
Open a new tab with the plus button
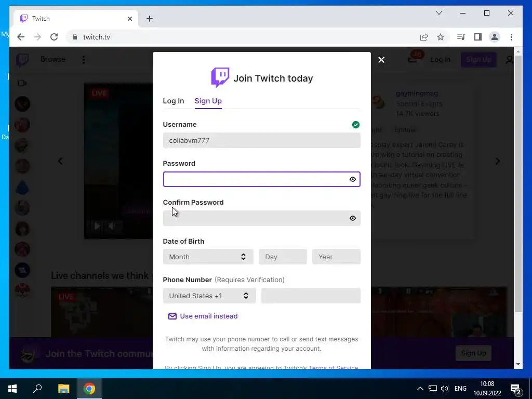(x=150, y=19)
